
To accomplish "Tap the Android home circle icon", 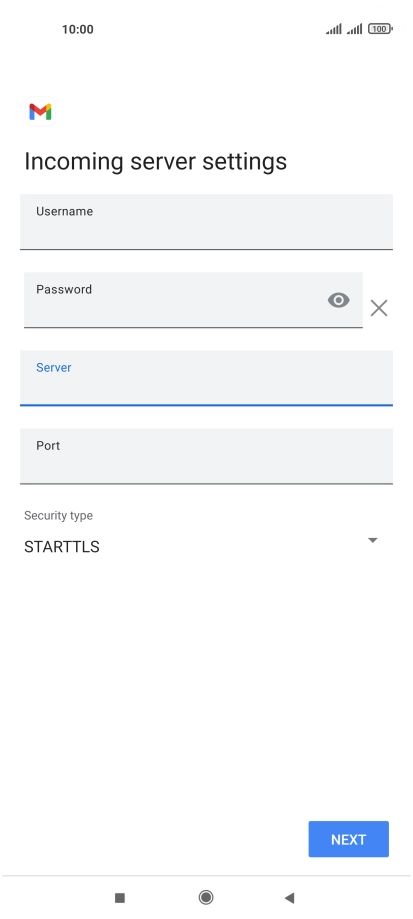I will point(206,897).
